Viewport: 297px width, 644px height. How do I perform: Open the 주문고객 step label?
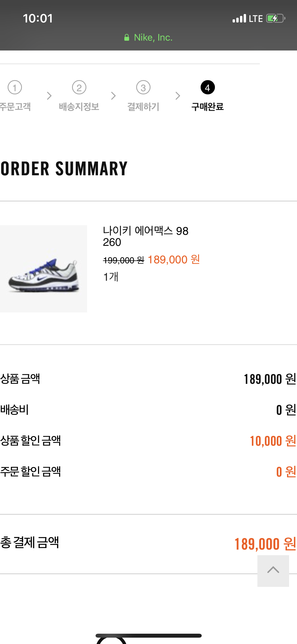(x=15, y=107)
